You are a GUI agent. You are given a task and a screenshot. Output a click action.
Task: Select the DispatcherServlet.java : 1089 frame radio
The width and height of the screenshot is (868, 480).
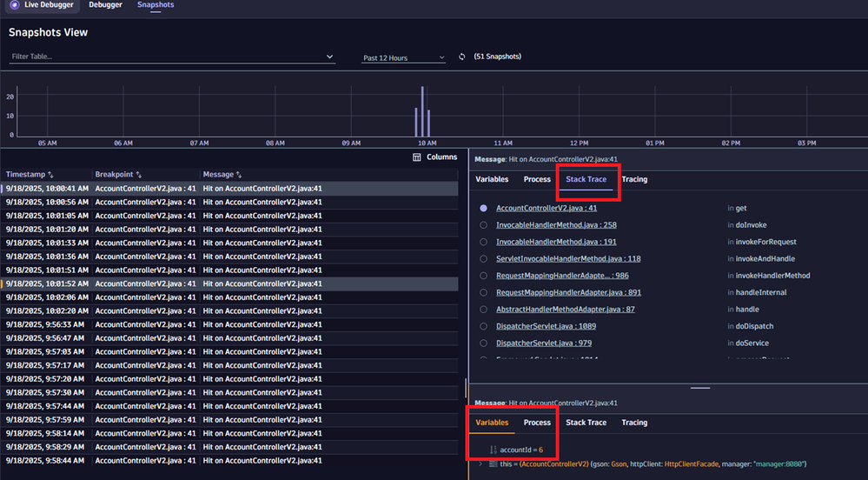(484, 326)
